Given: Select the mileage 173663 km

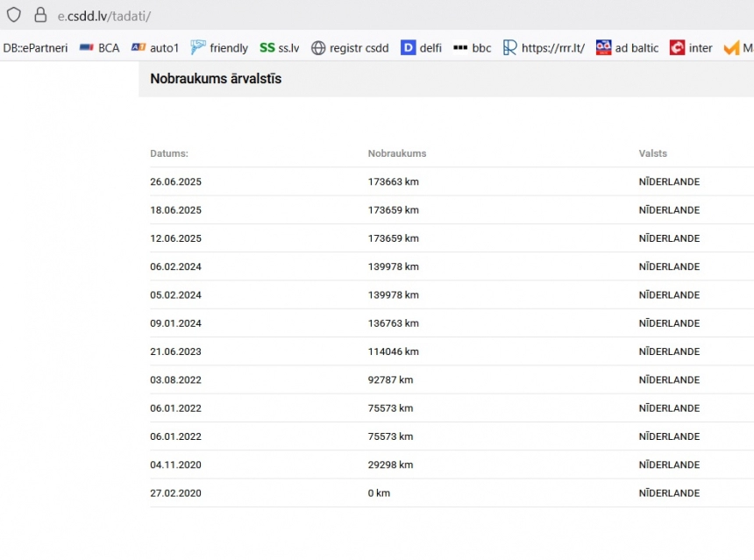Looking at the screenshot, I should (x=394, y=181).
